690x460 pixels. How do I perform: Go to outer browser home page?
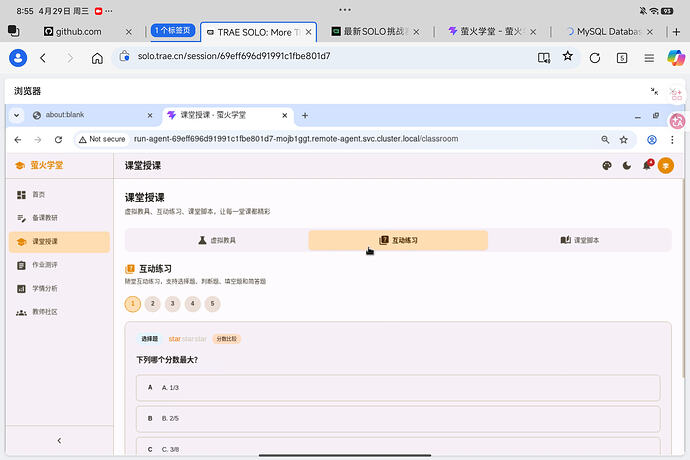point(97,58)
